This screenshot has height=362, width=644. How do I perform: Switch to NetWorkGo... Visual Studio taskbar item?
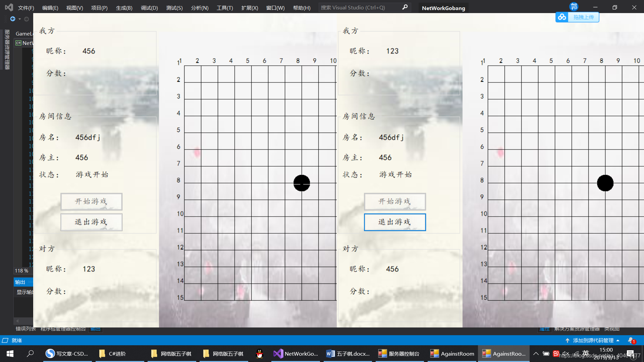(296, 354)
